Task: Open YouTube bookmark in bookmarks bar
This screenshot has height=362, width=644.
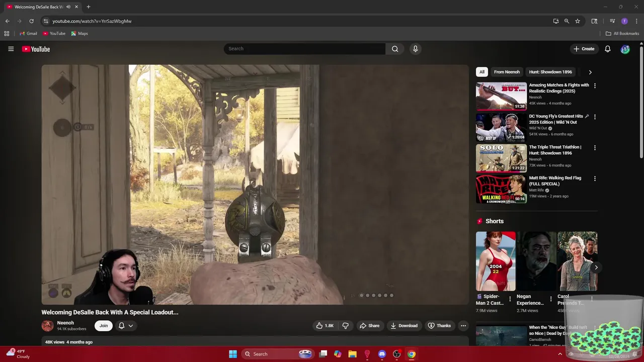Action: (x=54, y=34)
